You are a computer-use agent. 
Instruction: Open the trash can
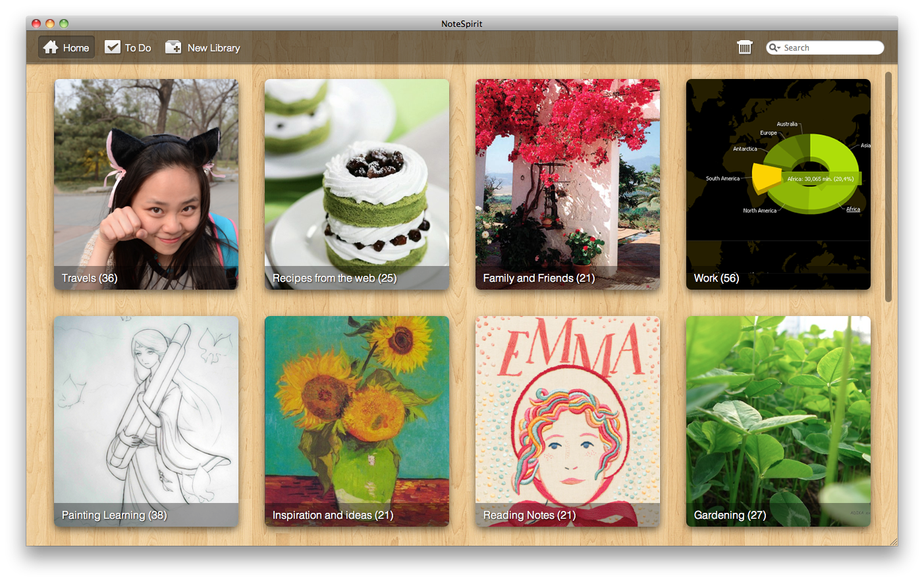(x=745, y=47)
